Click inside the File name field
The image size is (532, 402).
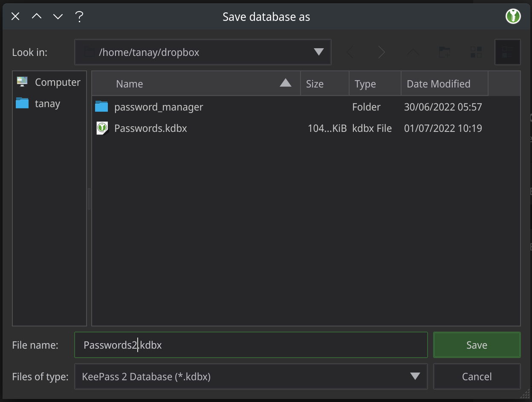[251, 345]
